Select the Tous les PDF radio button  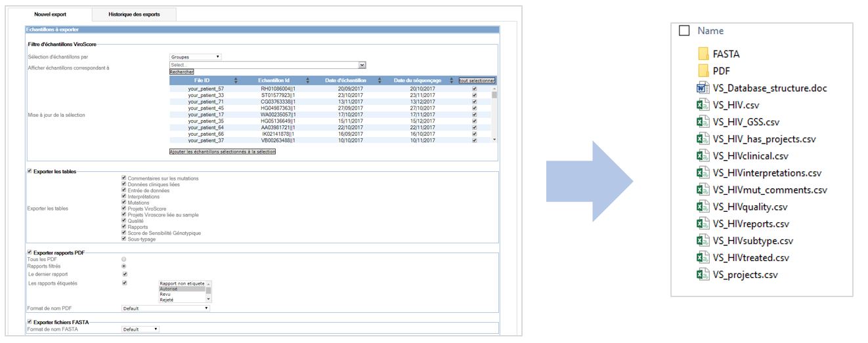click(124, 260)
